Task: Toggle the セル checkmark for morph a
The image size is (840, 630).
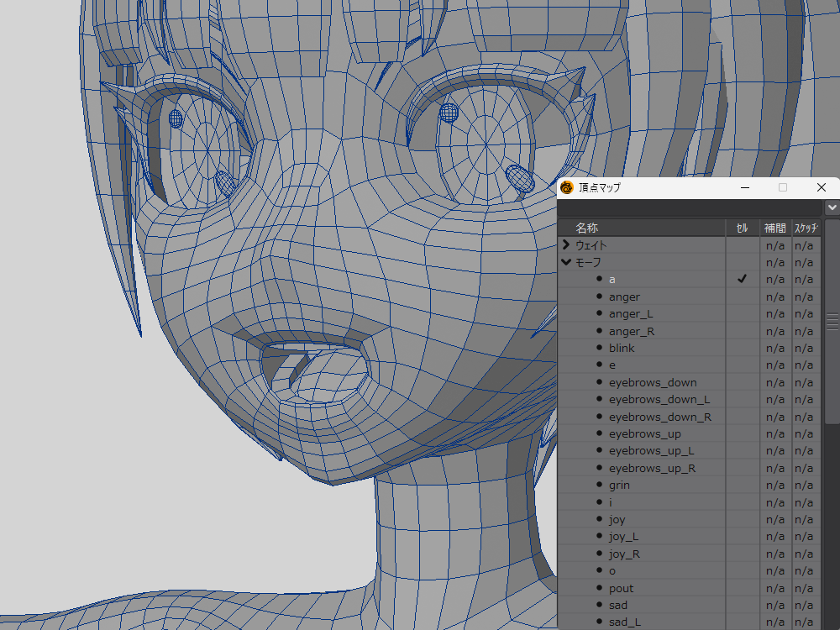Action: pyautogui.click(x=742, y=279)
